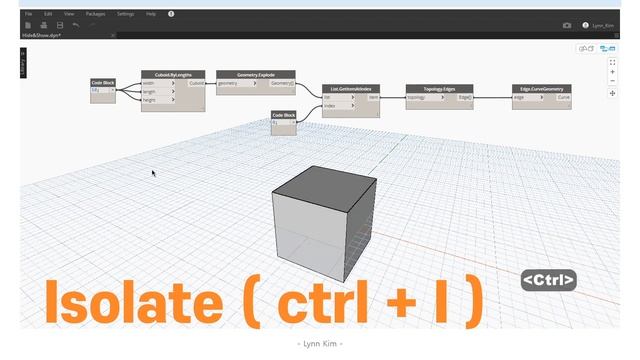Open the Edit menu
This screenshot has height=360, width=640.
(48, 14)
